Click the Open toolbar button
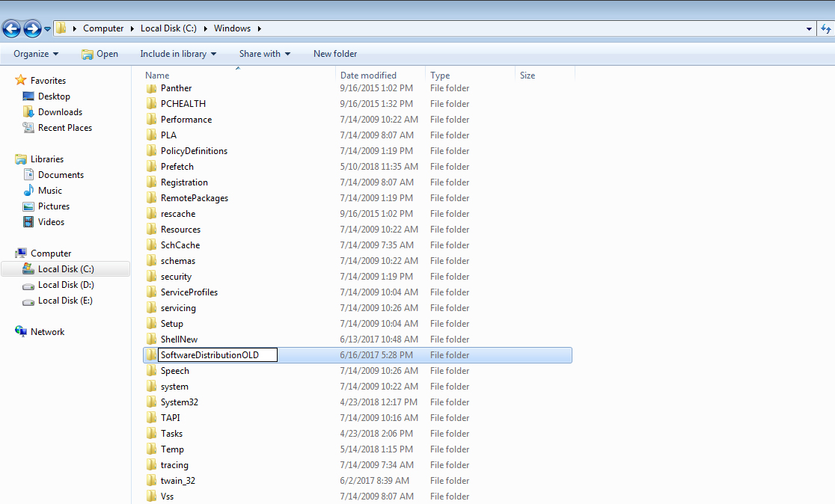 coord(100,54)
